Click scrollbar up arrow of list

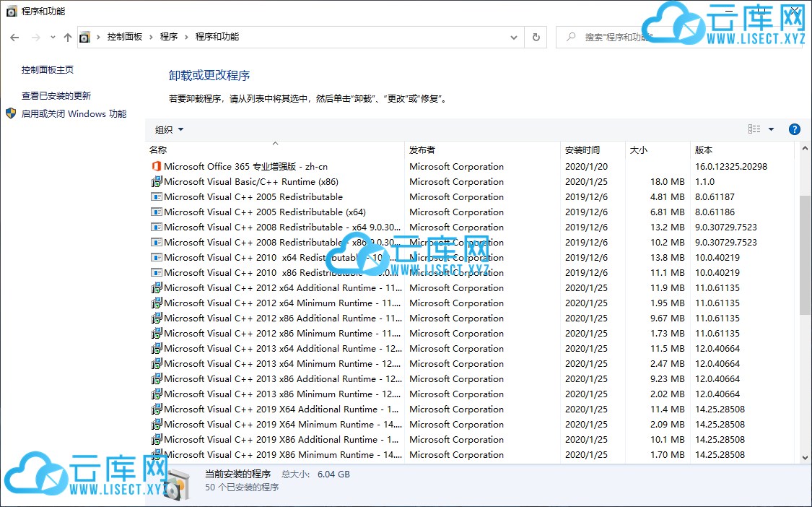click(805, 148)
